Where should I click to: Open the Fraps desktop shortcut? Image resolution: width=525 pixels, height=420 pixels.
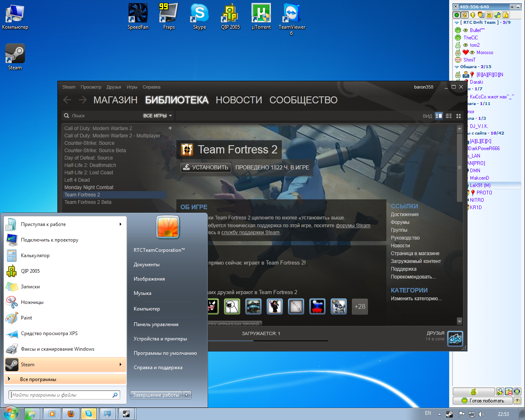coord(169,16)
